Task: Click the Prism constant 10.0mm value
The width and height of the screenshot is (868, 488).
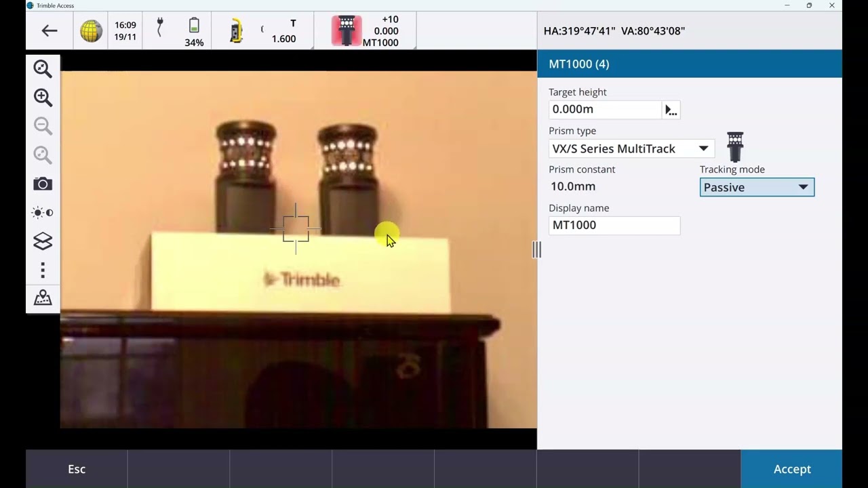Action: coord(574,186)
